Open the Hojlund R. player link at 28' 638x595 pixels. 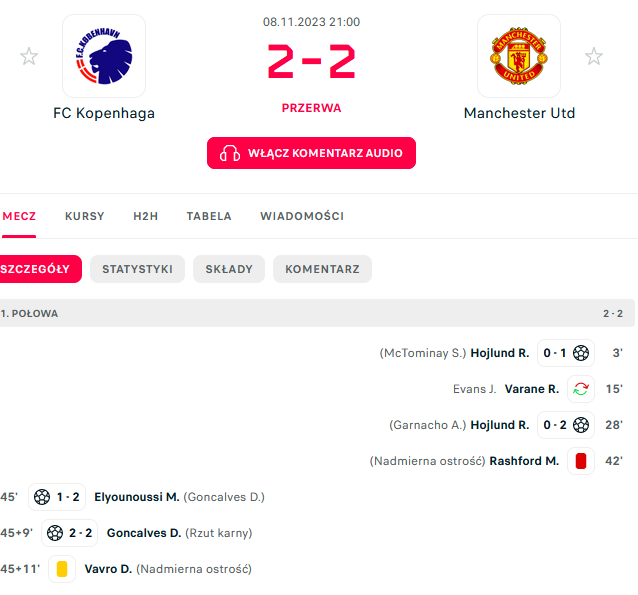coord(500,425)
